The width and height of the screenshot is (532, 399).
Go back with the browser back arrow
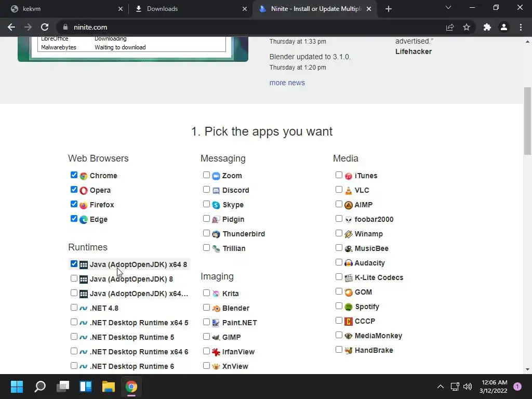[11, 27]
